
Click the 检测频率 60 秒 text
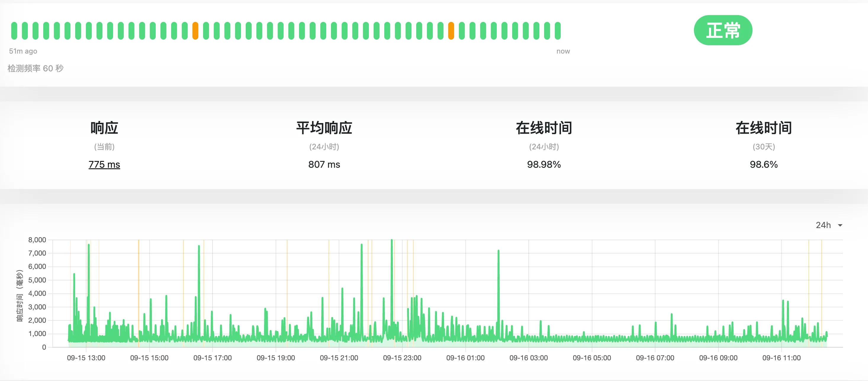tap(36, 68)
